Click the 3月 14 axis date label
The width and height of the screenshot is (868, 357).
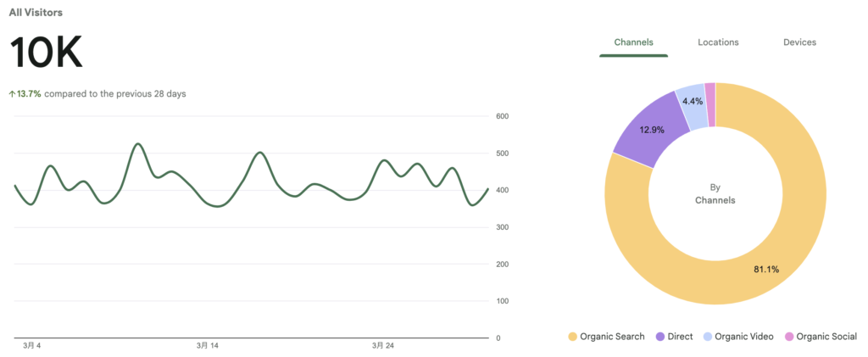coord(208,346)
